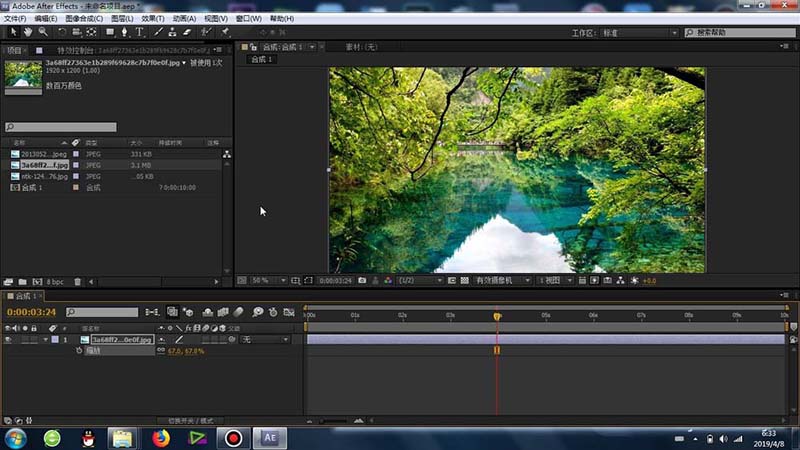
Task: Select the Unified Camera tool
Action: 77,32
